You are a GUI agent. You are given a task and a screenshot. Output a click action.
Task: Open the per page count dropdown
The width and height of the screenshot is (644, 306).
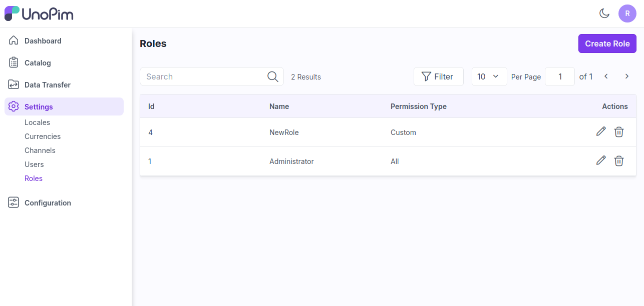coord(489,76)
